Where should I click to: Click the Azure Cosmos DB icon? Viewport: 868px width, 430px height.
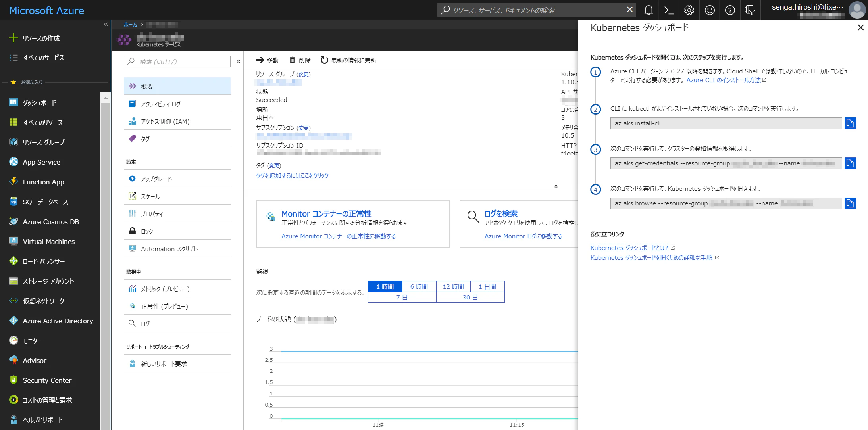tap(13, 221)
